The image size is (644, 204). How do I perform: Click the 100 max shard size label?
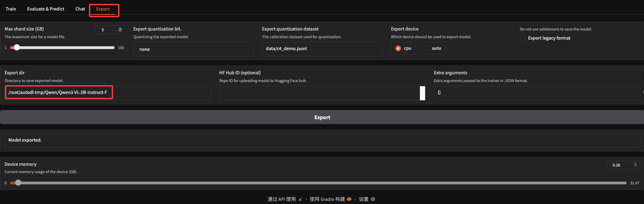point(121,48)
